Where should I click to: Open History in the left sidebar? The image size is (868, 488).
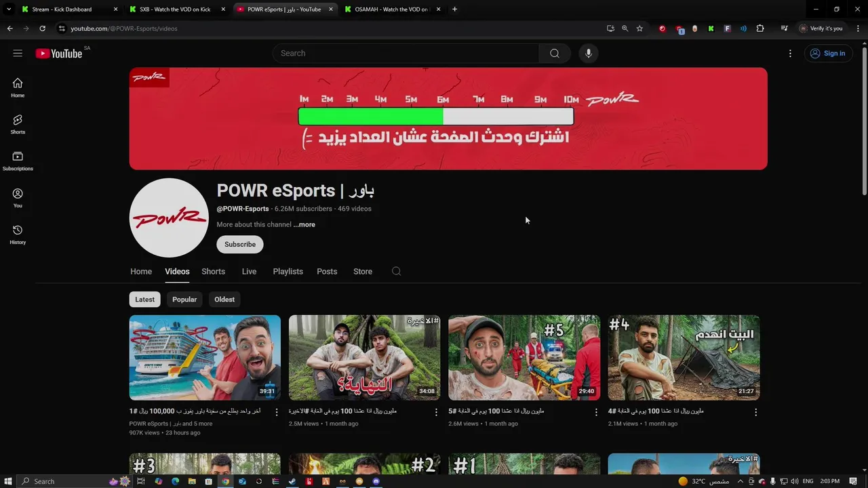coord(18,235)
